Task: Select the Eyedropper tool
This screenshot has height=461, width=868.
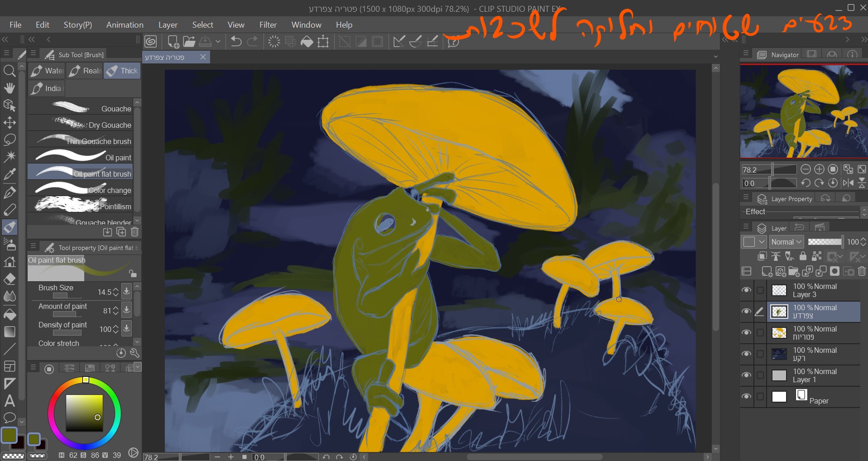Action: pyautogui.click(x=10, y=174)
